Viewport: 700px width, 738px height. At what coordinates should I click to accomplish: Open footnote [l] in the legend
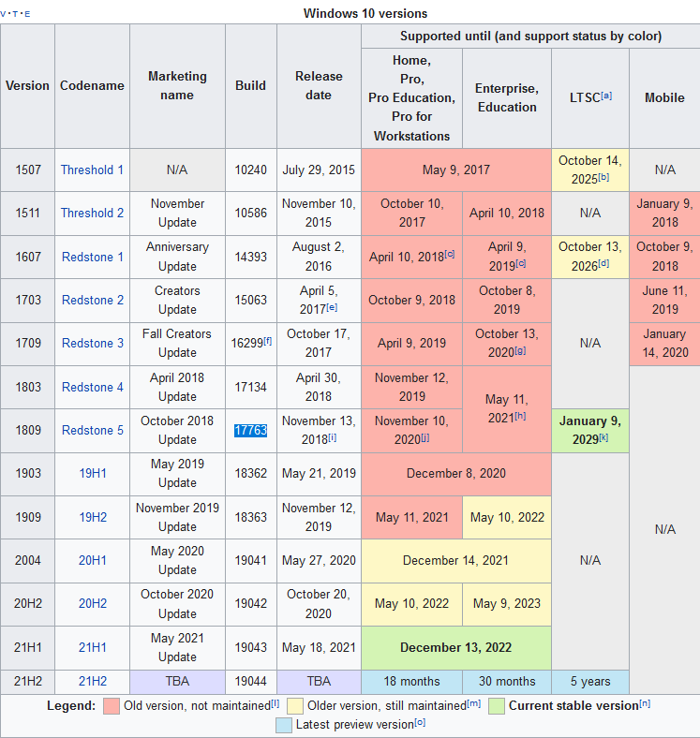(x=276, y=703)
